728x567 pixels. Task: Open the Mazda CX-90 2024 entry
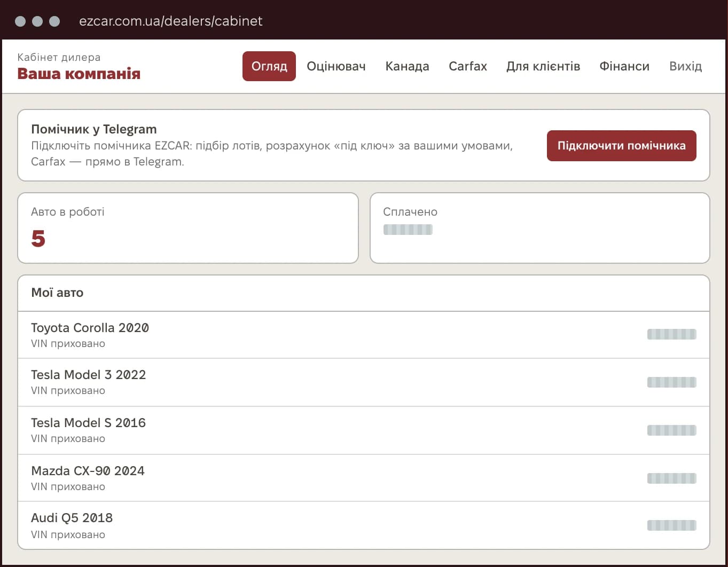(364, 478)
